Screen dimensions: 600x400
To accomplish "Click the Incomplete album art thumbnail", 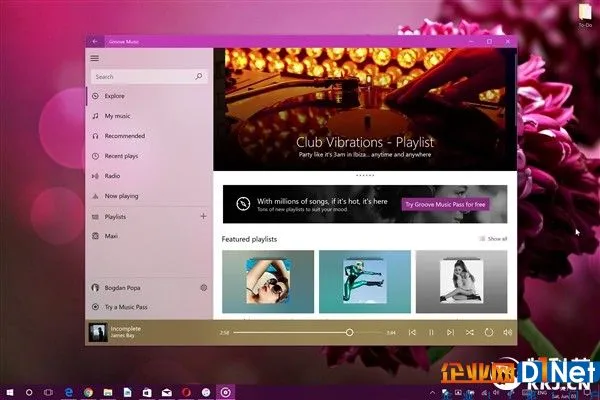I will [x=98, y=332].
